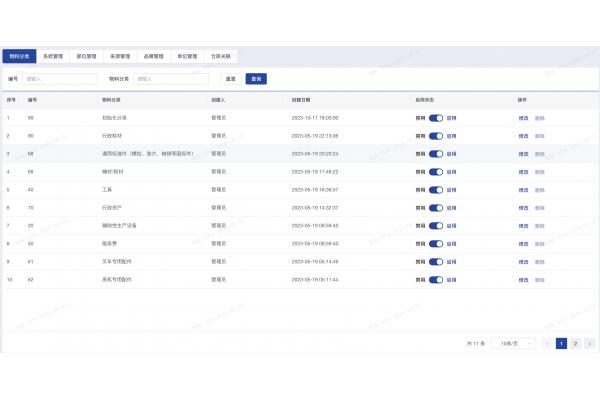
Task: Toggle the status switch for 高机专用配件 row
Action: (x=435, y=279)
